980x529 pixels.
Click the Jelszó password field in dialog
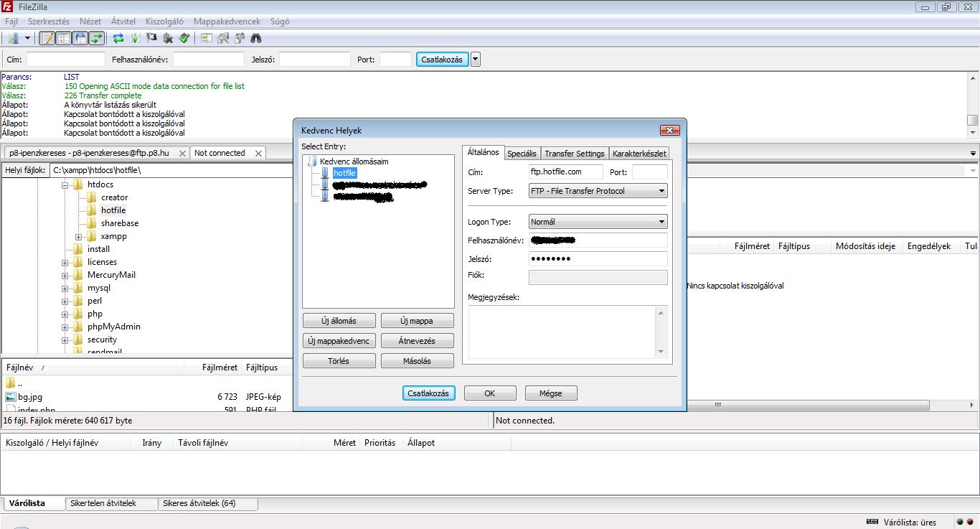598,258
